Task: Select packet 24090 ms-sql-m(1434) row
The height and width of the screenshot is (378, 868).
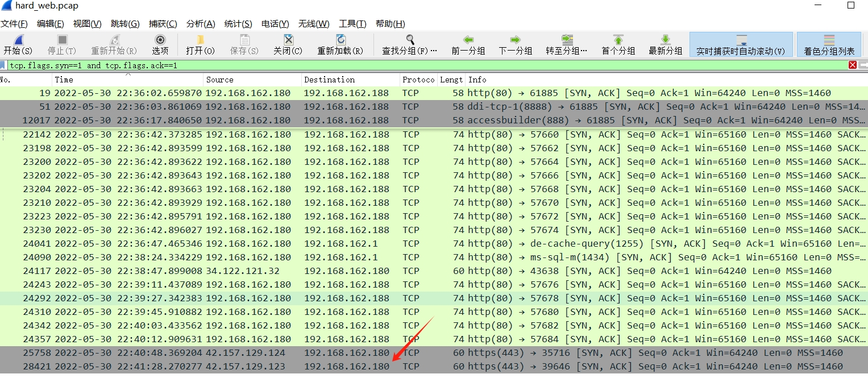Action: coord(434,257)
